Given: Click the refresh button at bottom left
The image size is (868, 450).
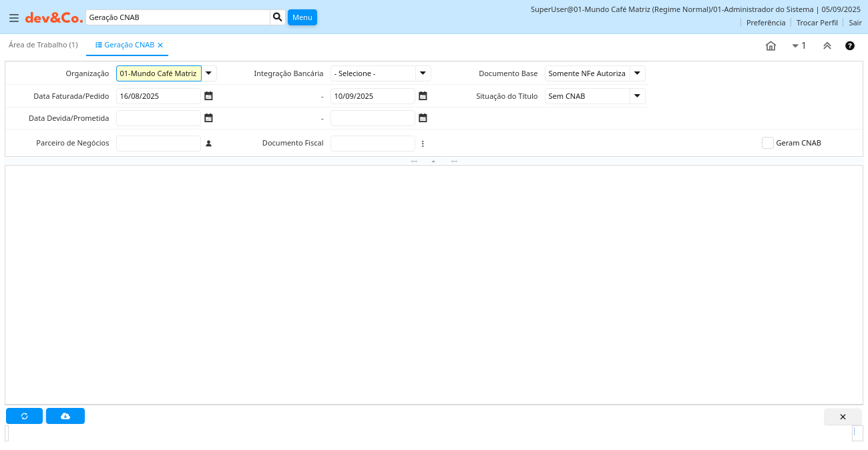Looking at the screenshot, I should [x=24, y=416].
